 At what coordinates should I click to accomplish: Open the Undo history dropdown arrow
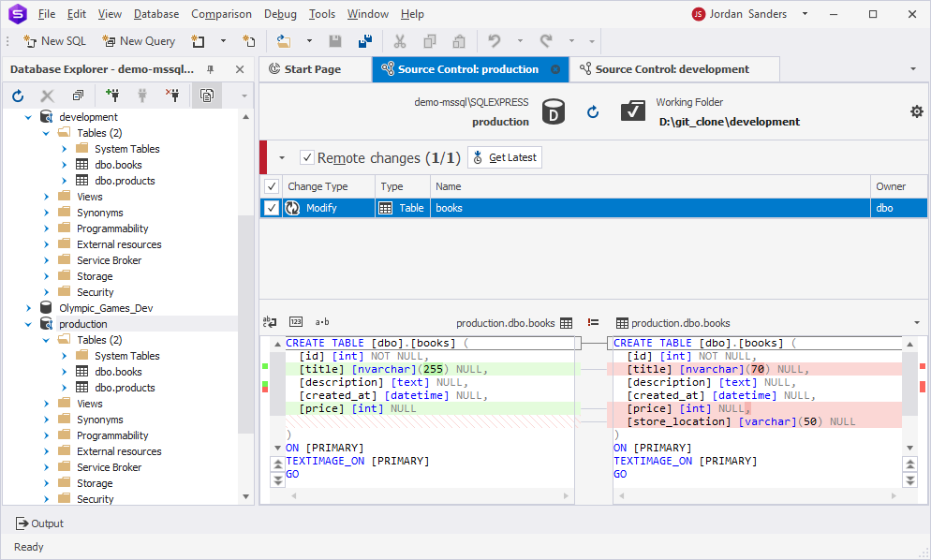520,41
